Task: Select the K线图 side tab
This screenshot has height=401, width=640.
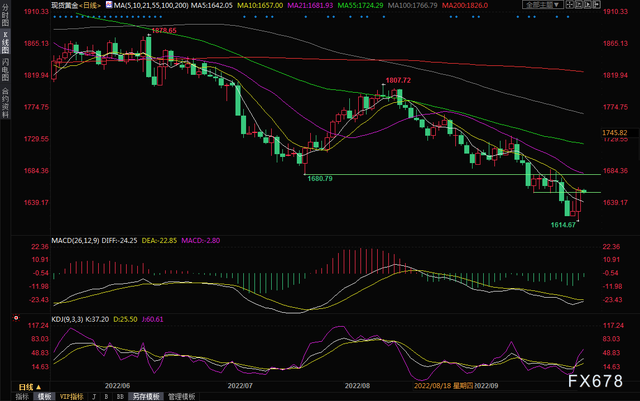Action: tap(5, 45)
